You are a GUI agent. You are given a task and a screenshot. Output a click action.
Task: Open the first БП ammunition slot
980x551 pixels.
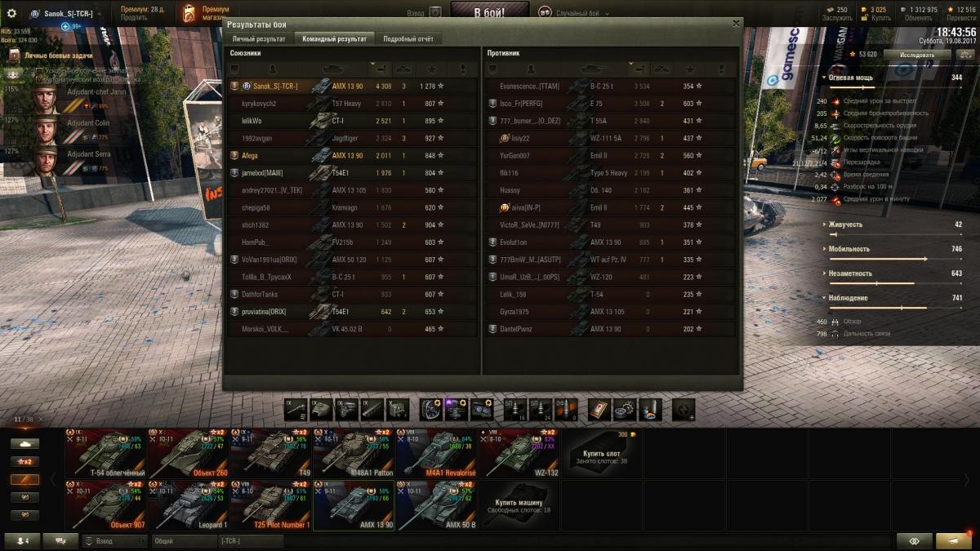(515, 408)
